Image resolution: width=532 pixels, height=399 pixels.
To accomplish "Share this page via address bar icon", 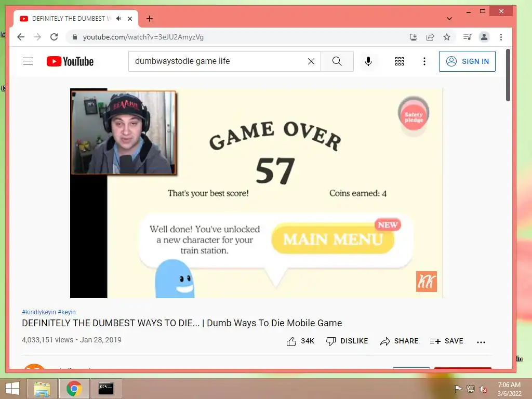I will pos(430,37).
